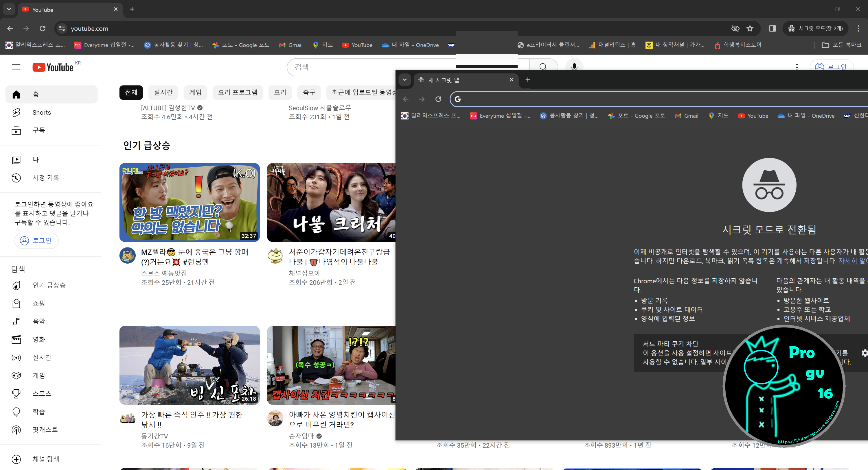Viewport: 868px width, 470px height.
Task: Open the incognito window's tab list chevron
Action: (405, 80)
